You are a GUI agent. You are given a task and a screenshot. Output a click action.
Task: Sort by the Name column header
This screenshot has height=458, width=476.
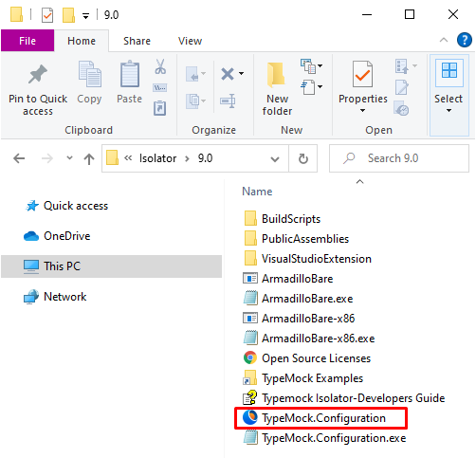click(257, 192)
